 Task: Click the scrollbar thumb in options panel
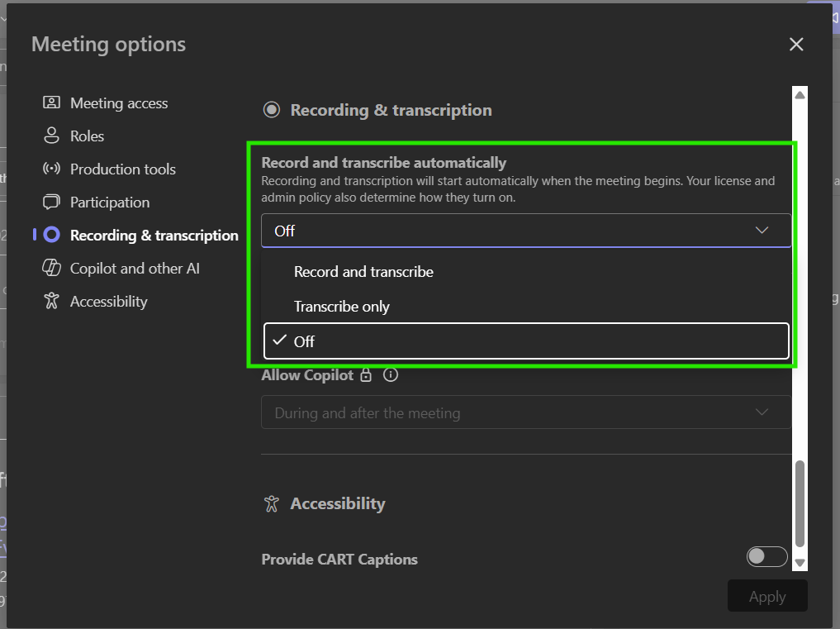point(800,503)
